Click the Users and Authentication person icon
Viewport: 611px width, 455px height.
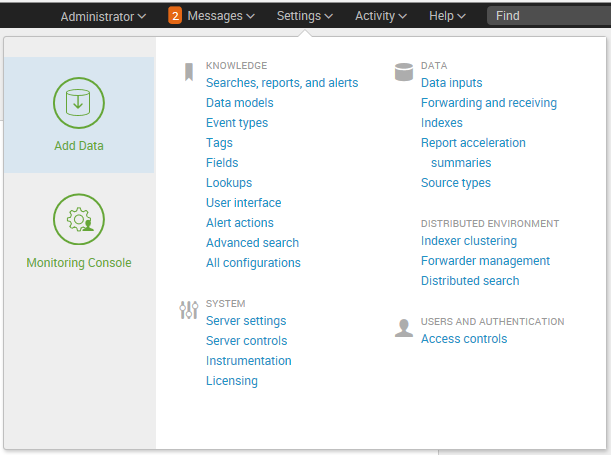pyautogui.click(x=404, y=328)
